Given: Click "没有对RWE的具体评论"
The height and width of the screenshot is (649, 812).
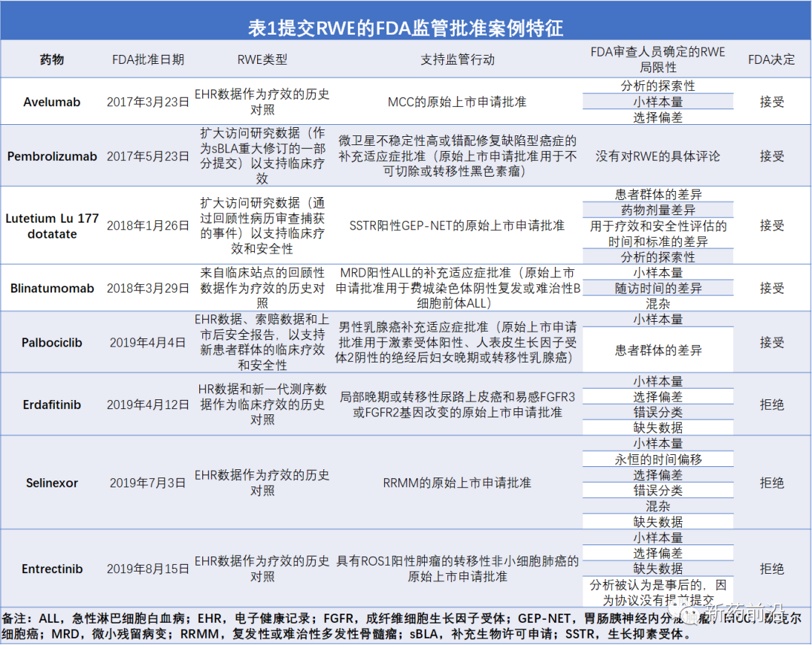Looking at the screenshot, I should pyautogui.click(x=658, y=156).
